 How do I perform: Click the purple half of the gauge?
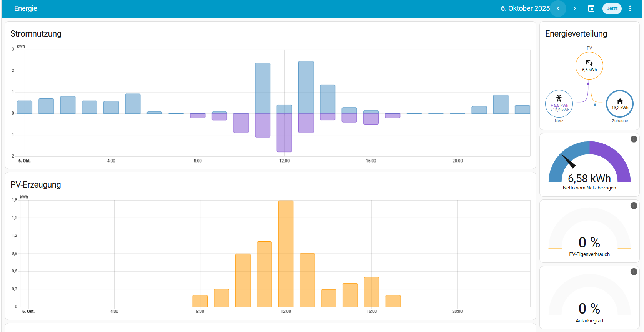coord(614,158)
